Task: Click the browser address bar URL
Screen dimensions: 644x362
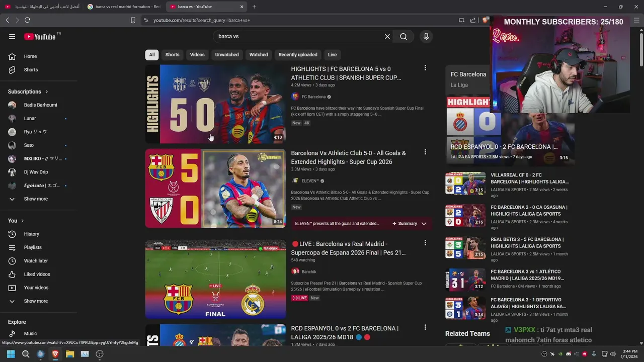Action: pyautogui.click(x=202, y=20)
